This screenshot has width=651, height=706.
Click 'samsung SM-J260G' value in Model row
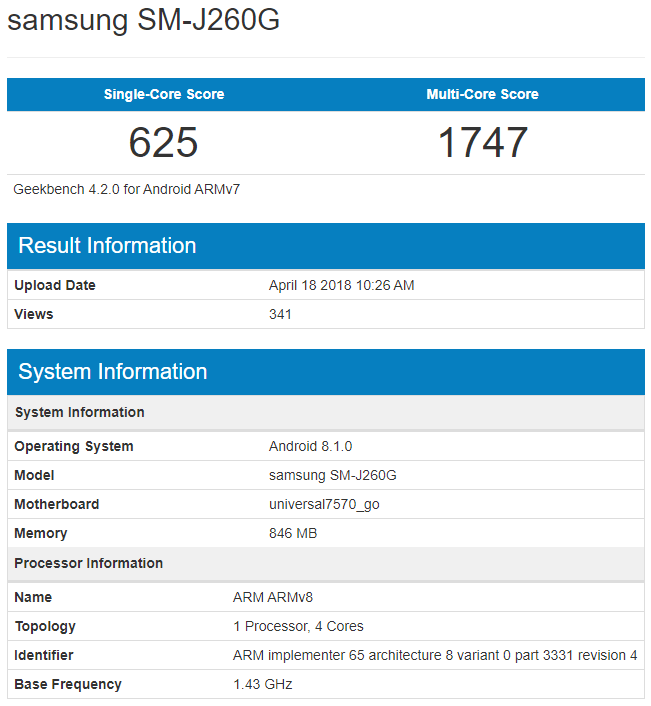click(333, 475)
